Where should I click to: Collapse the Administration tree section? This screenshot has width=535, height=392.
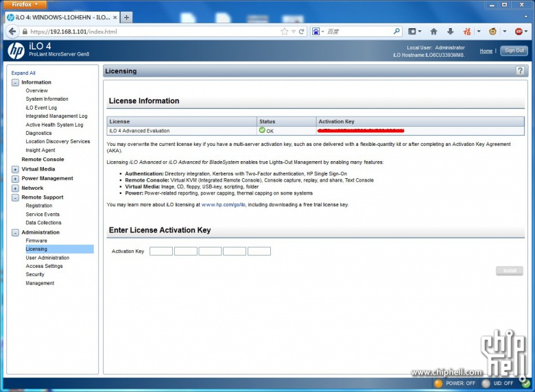[15, 232]
